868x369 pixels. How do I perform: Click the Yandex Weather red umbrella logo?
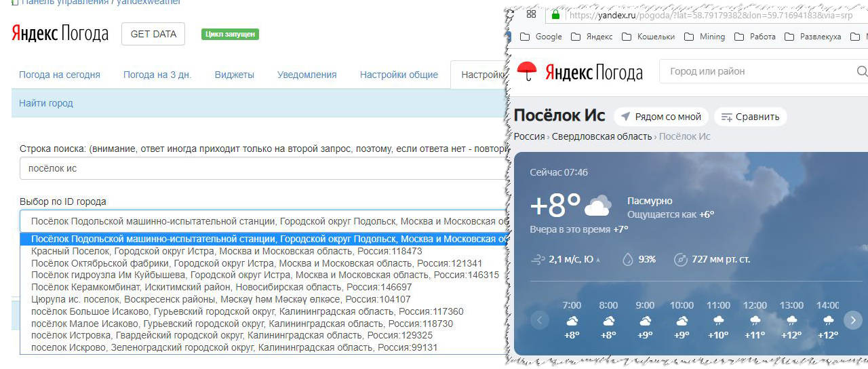click(x=527, y=71)
